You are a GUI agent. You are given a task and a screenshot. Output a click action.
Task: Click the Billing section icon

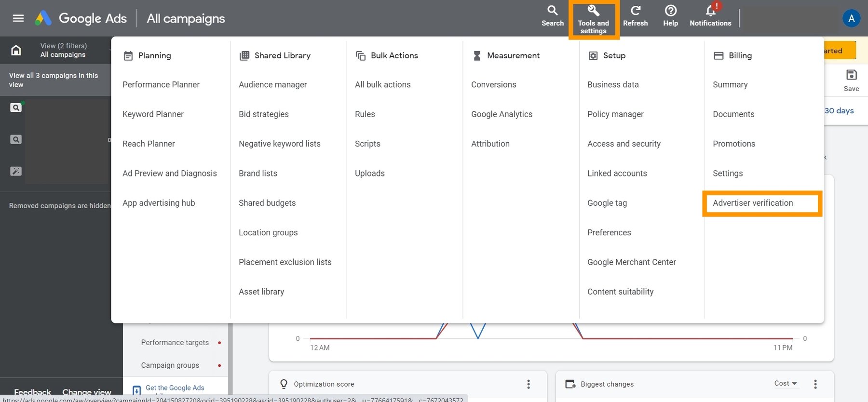point(719,56)
